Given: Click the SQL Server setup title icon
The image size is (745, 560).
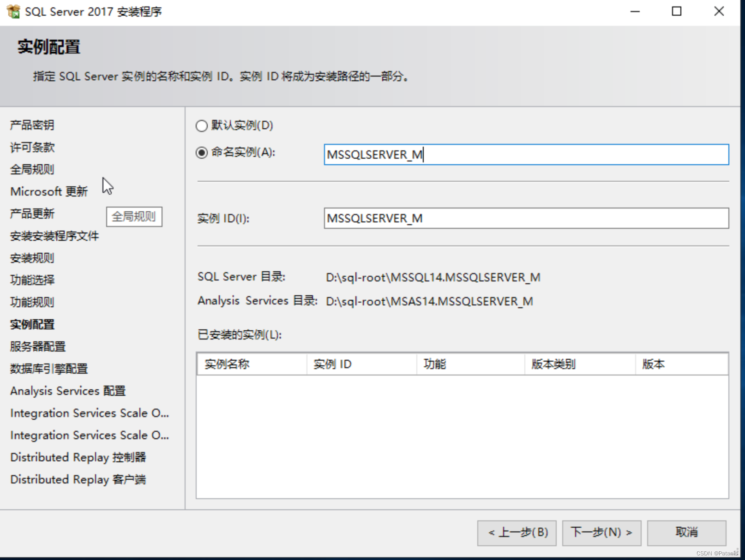Looking at the screenshot, I should click(13, 12).
